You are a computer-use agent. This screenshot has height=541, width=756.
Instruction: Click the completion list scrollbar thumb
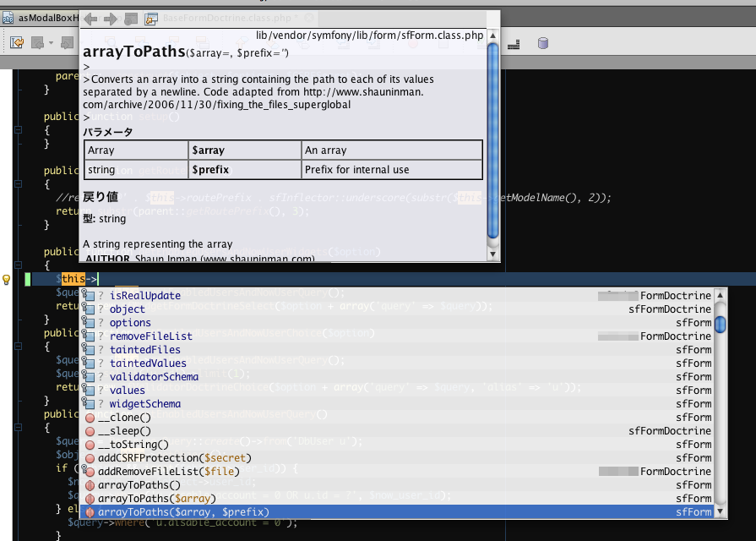720,325
